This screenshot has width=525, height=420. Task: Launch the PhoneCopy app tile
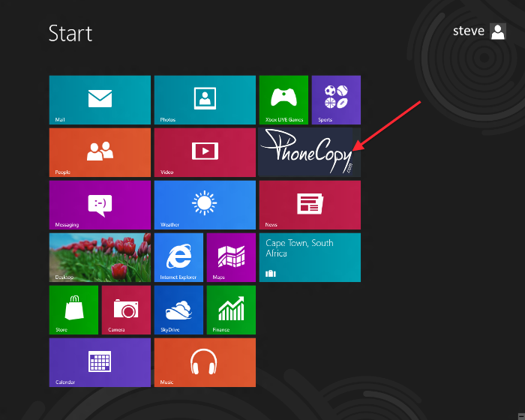click(310, 152)
